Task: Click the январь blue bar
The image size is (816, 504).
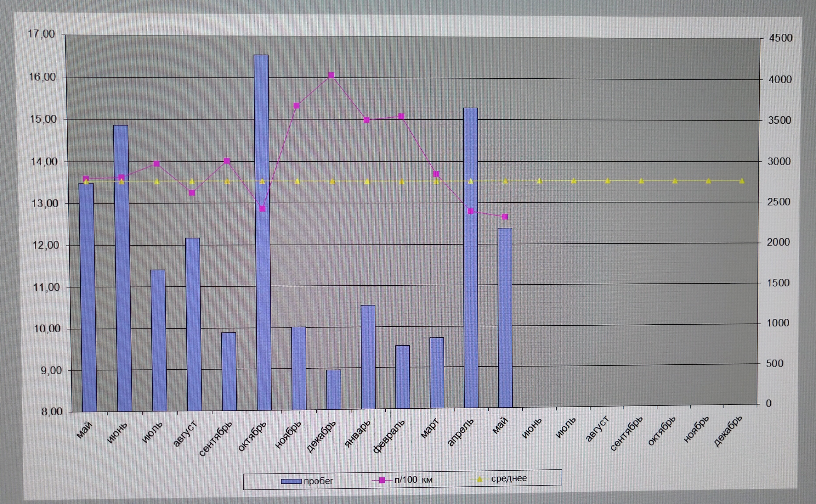Action: coord(368,357)
